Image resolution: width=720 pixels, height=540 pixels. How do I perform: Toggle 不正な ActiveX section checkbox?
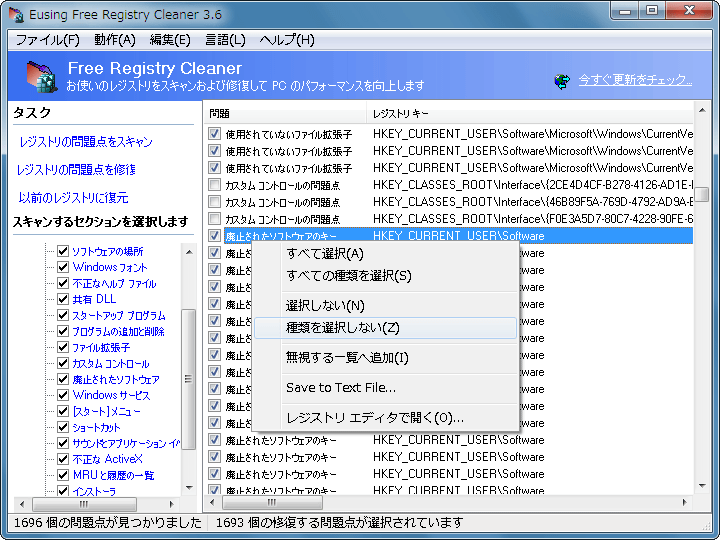click(63, 459)
